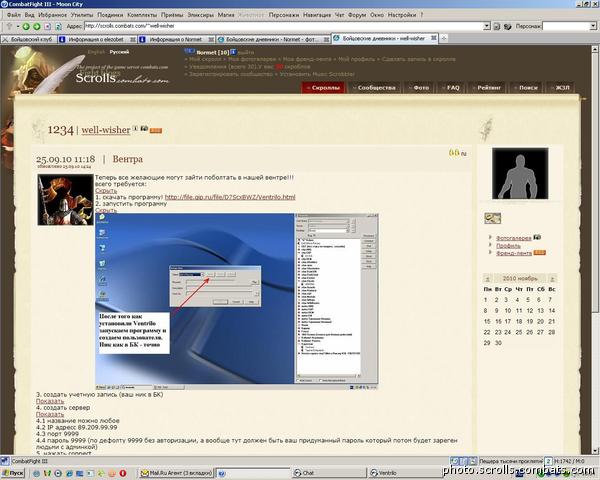Open the Ventrilo download link file.qip.ru
The height and width of the screenshot is (480, 600).
pyautogui.click(x=230, y=197)
